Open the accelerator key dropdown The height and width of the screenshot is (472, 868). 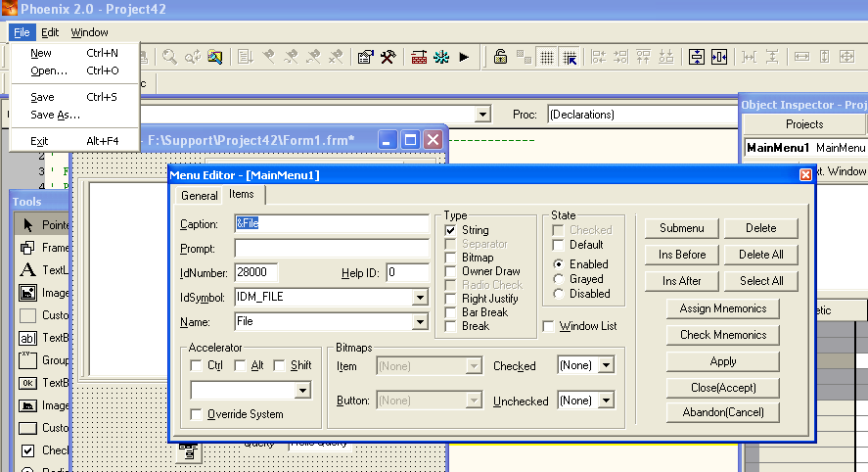[302, 391]
